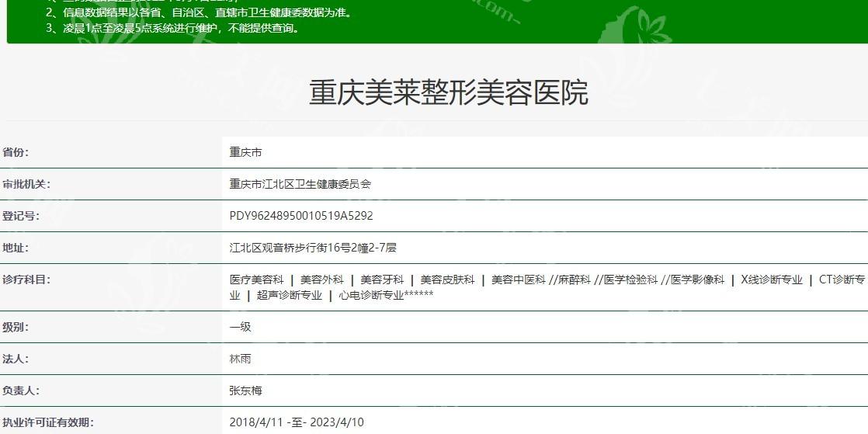Click X线诊断专业 in the departments list
The height and width of the screenshot is (434, 868).
tap(772, 279)
